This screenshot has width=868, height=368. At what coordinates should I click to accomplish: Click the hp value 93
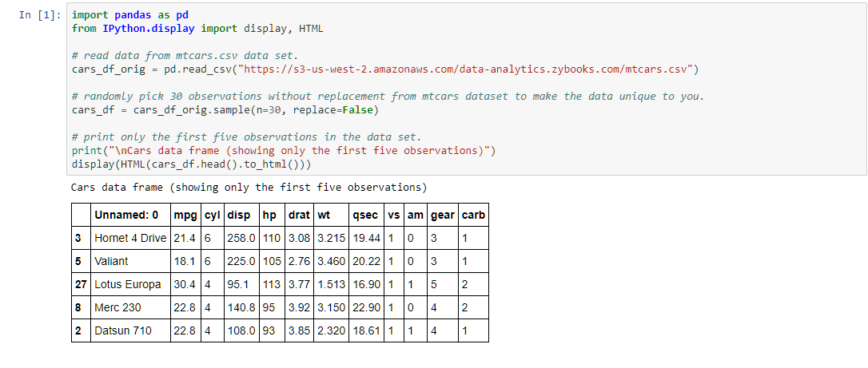pos(272,331)
